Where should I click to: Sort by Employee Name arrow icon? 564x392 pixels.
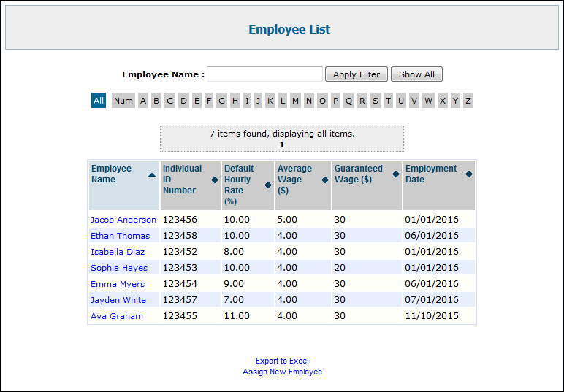tap(152, 175)
